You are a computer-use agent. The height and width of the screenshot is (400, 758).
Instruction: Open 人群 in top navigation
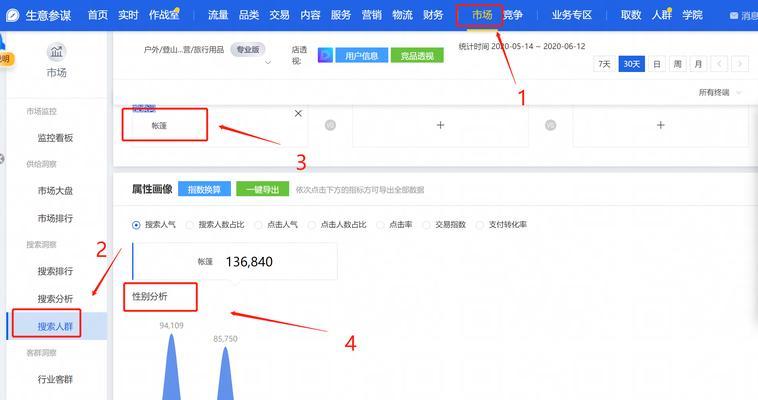point(662,15)
